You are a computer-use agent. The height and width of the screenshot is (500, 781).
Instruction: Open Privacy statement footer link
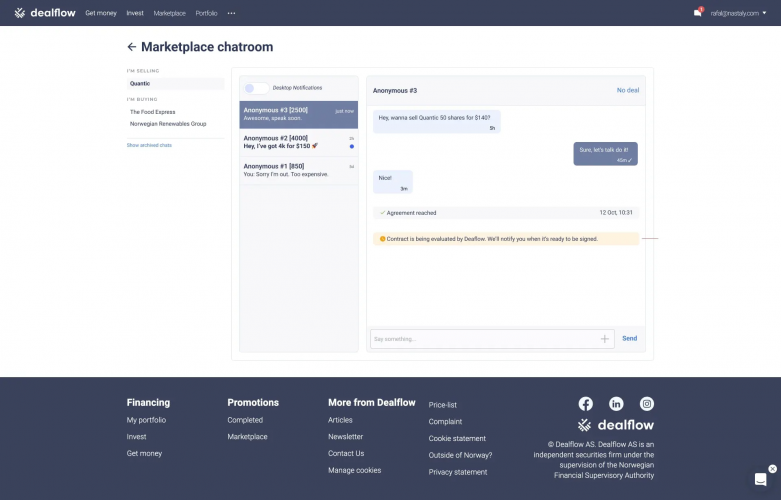click(x=458, y=472)
